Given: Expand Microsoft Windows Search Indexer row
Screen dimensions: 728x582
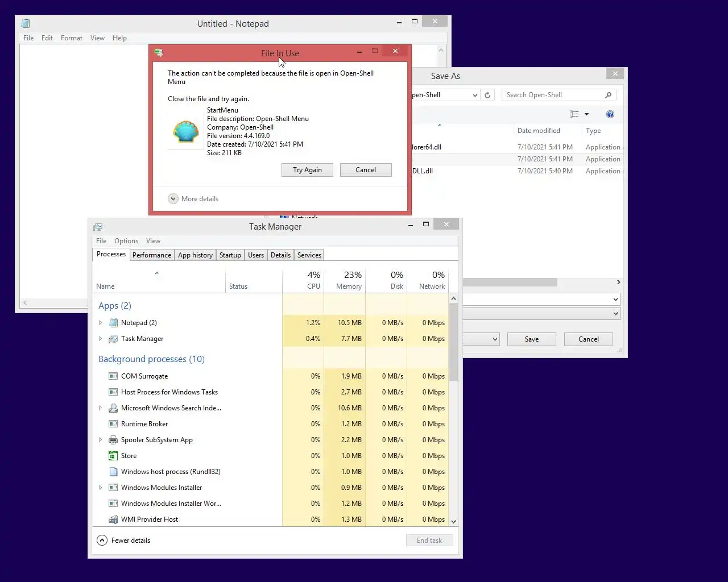Looking at the screenshot, I should point(101,408).
